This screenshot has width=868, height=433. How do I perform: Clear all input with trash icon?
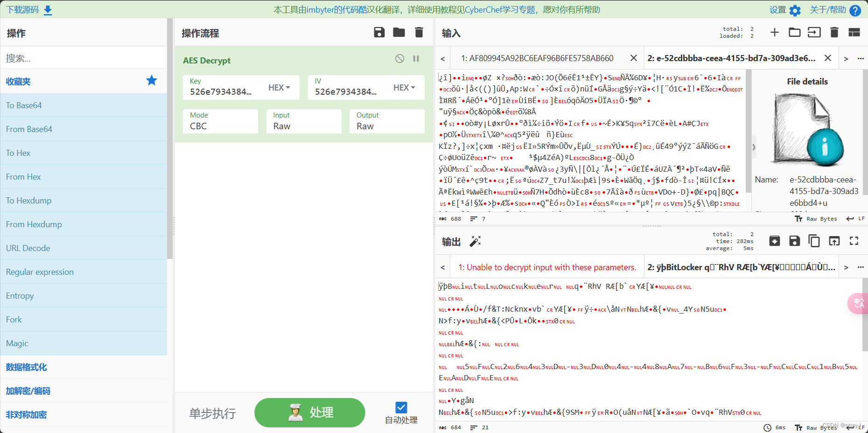[x=834, y=32]
